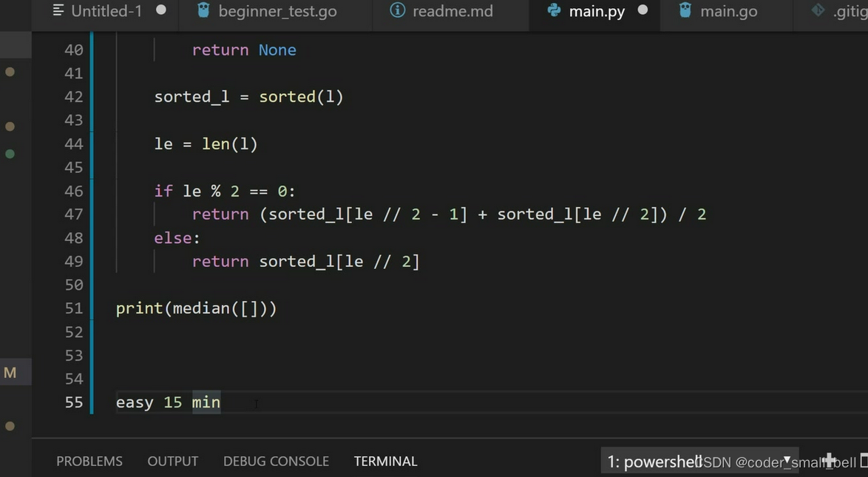868x477 pixels.
Task: Open the DEBUG CONSOLE panel tab
Action: click(276, 461)
